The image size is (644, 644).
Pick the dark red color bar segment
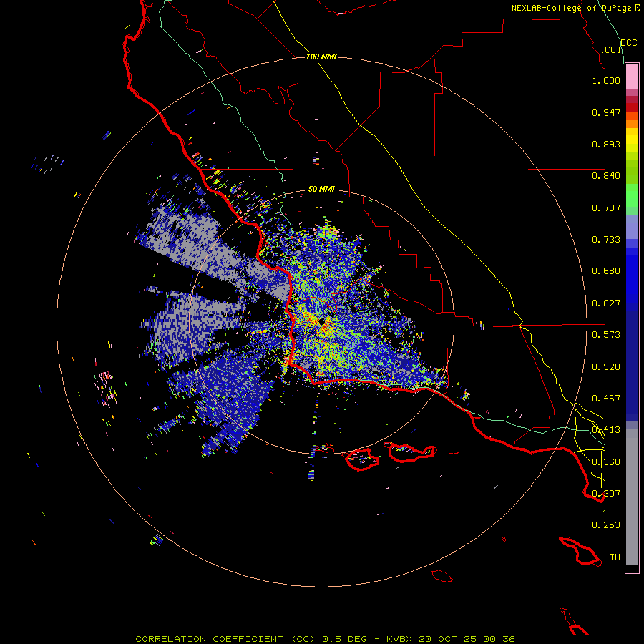632,107
